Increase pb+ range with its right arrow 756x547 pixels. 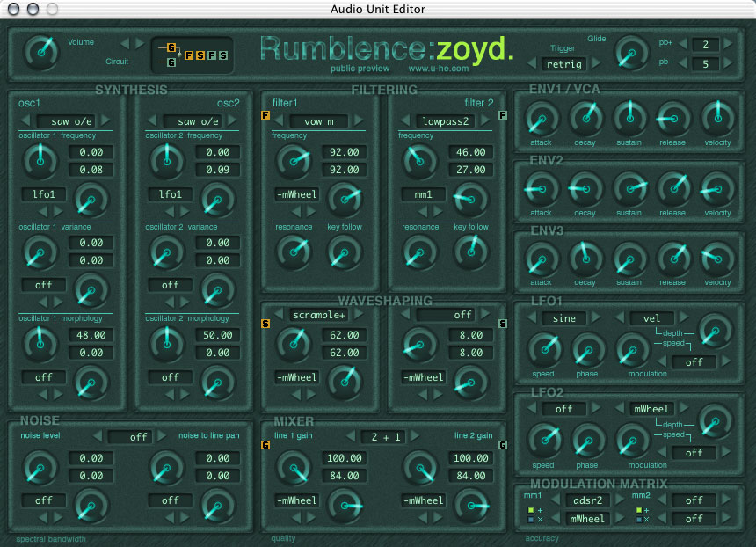(x=728, y=44)
